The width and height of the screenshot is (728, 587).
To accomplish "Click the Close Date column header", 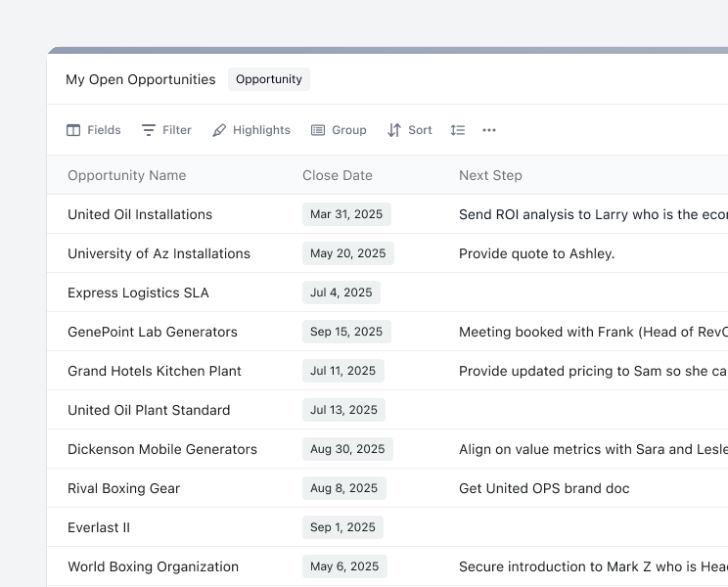I will 338,175.
